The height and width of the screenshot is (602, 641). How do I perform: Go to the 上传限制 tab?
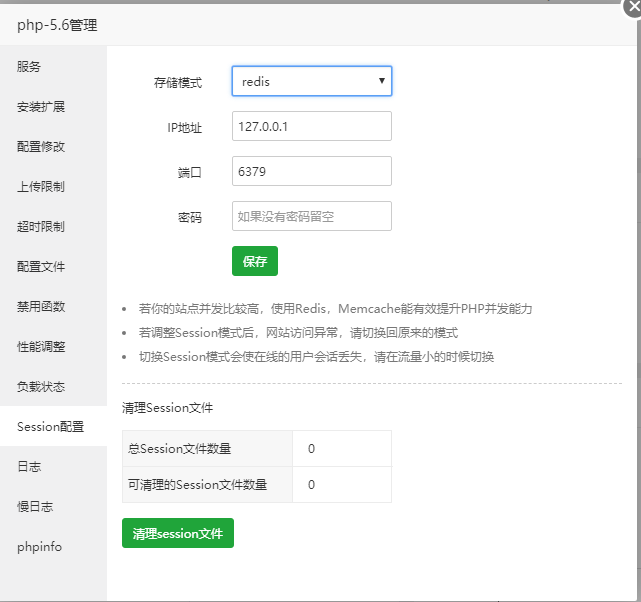53,186
